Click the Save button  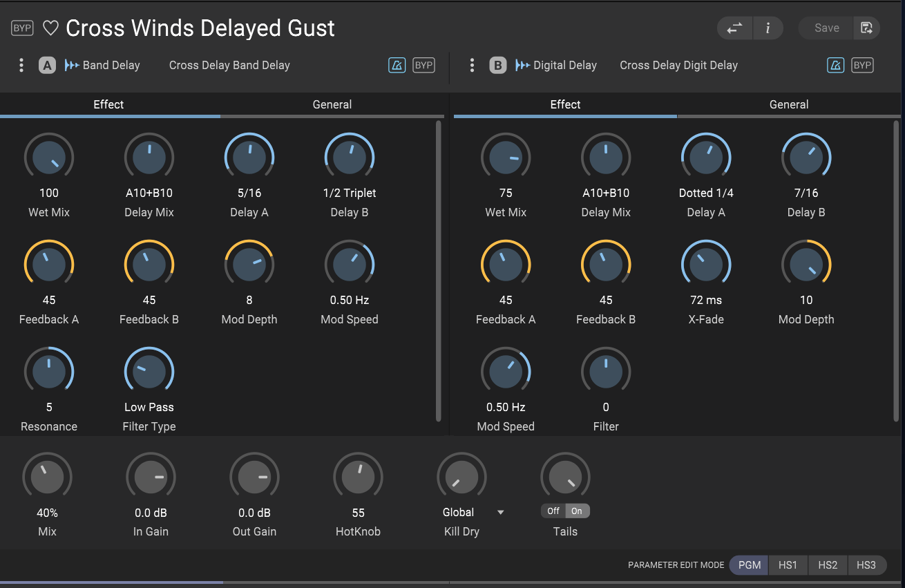[x=827, y=28]
